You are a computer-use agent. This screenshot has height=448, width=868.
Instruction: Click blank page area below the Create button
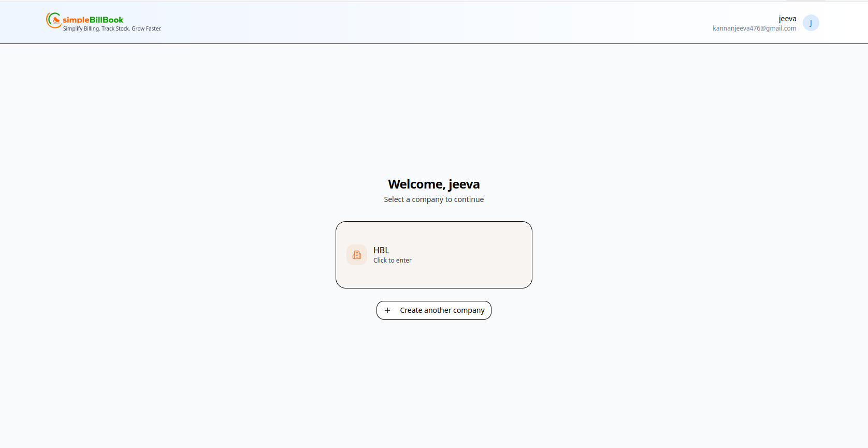pyautogui.click(x=434, y=383)
